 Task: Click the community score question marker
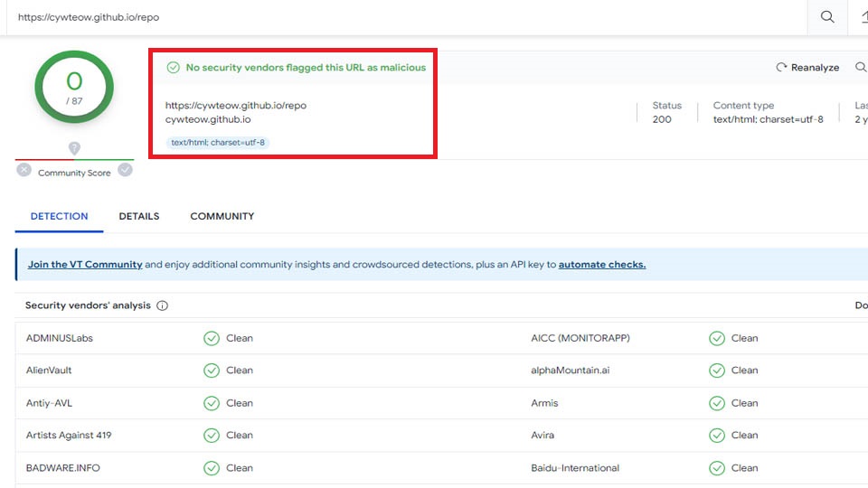pyautogui.click(x=74, y=148)
